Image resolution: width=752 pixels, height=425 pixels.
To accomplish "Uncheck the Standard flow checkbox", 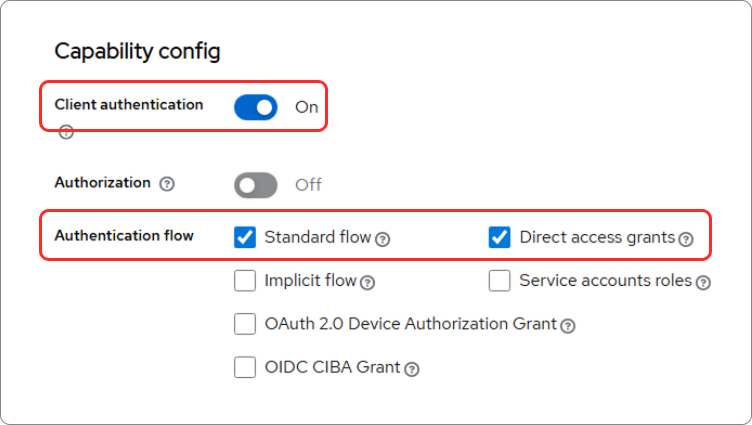I will point(245,237).
